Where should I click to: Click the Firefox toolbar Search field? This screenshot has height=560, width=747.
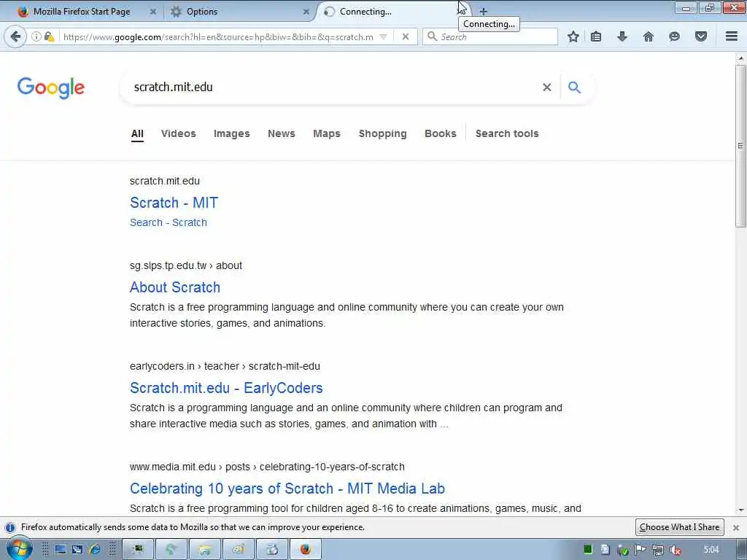tap(489, 36)
